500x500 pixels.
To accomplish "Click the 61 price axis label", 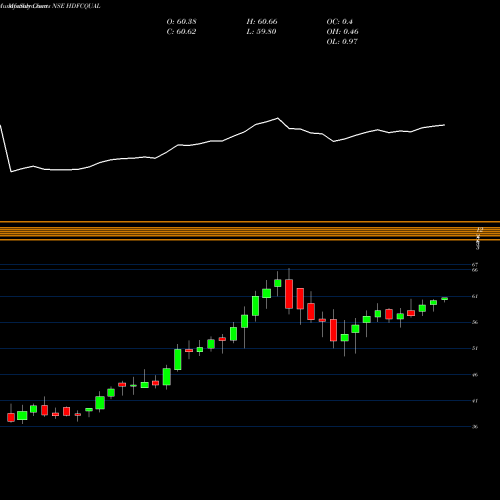I will click(475, 296).
